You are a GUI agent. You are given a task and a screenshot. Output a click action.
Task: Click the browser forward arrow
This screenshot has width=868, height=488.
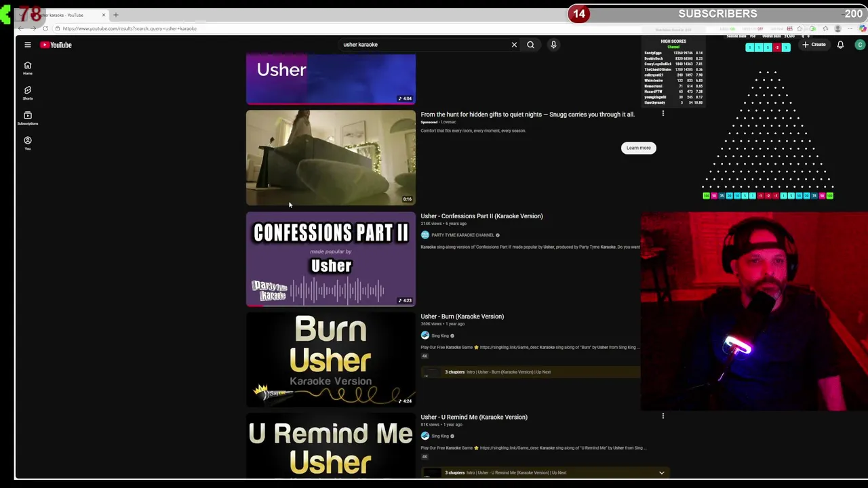coord(33,28)
